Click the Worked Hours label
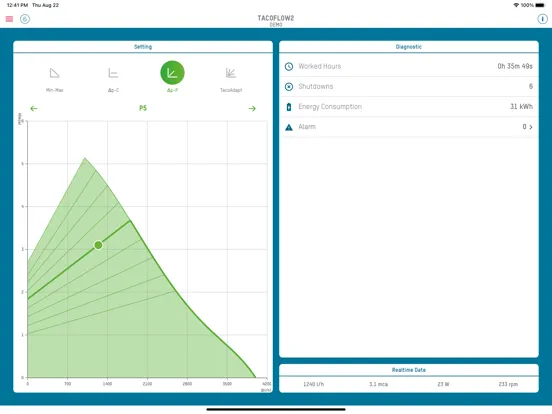The image size is (552, 414). coord(320,67)
